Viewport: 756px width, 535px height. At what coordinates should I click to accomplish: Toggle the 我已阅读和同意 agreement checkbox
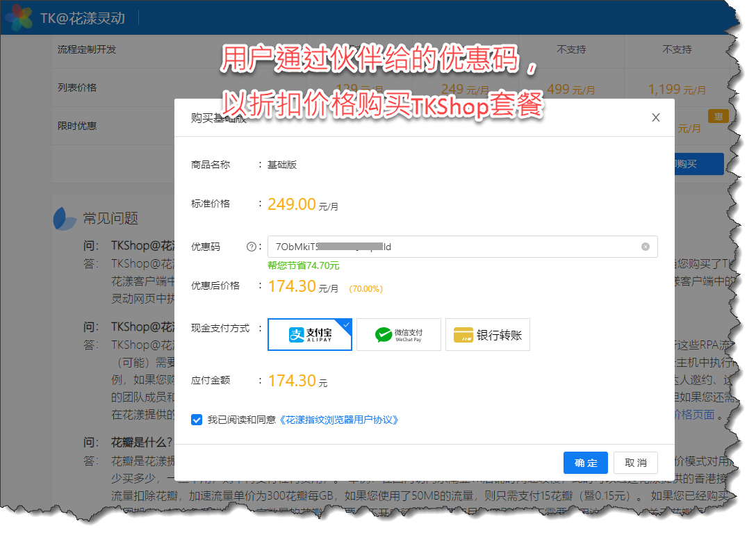[x=197, y=420]
